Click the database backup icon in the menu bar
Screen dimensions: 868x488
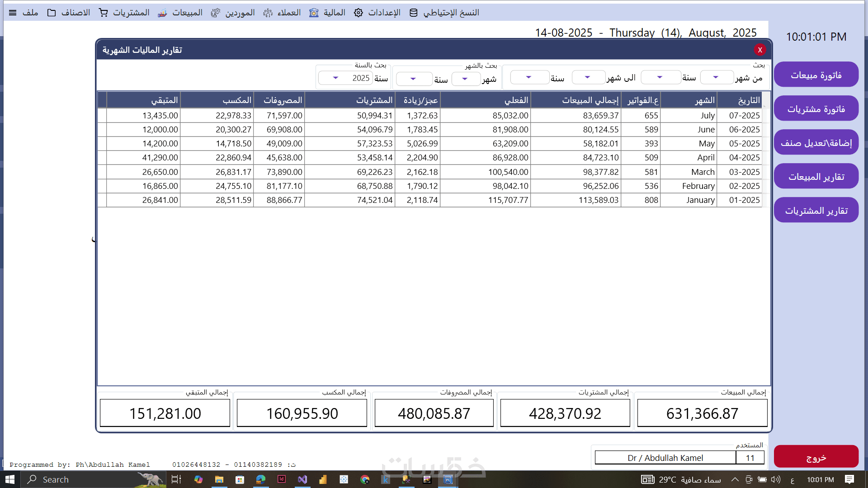click(x=413, y=13)
